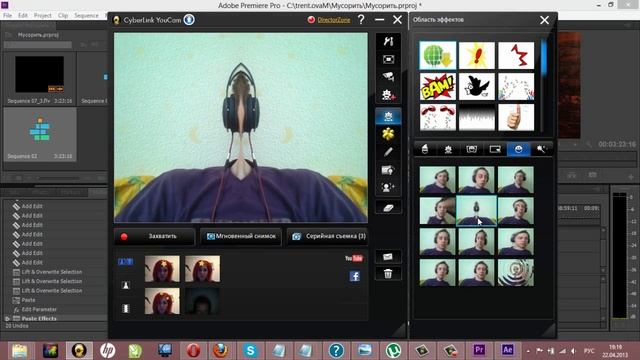Apply the globe with arrow emotion effect
640x360 pixels.
point(438,56)
